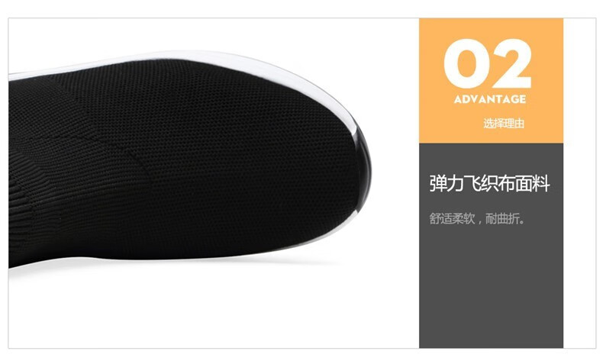Click the digit "0" in the orange panel
The width and height of the screenshot is (603, 364).
466,63
